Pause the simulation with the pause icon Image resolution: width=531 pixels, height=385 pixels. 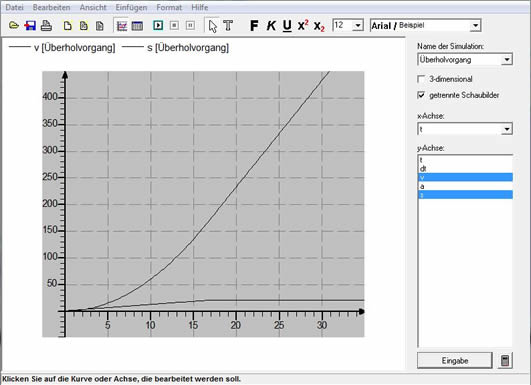(190, 25)
